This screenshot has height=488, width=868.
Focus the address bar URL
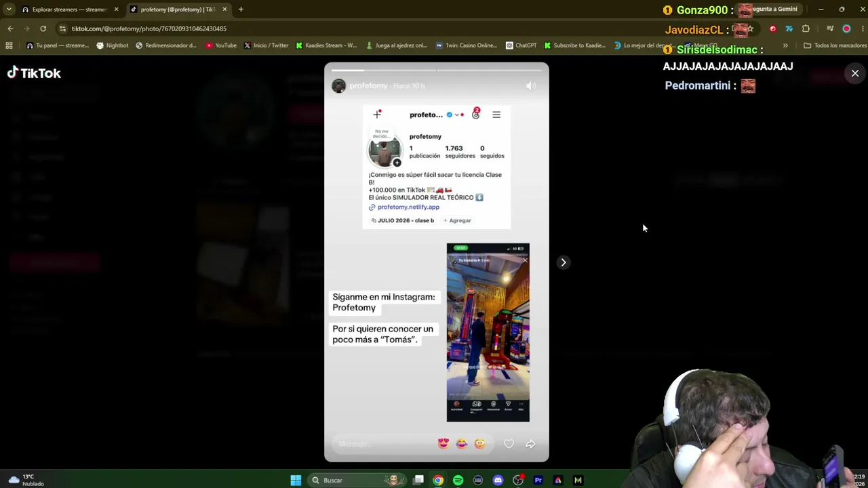(x=149, y=28)
